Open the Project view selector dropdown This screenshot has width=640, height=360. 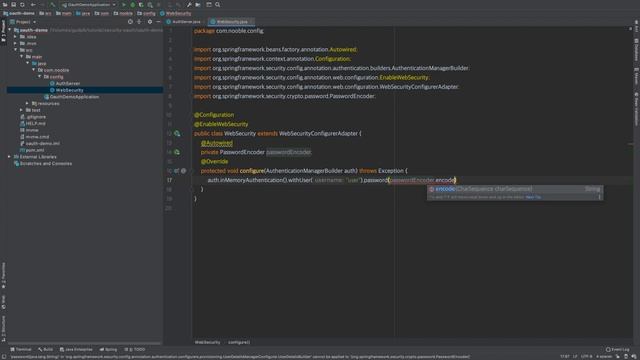[x=23, y=22]
